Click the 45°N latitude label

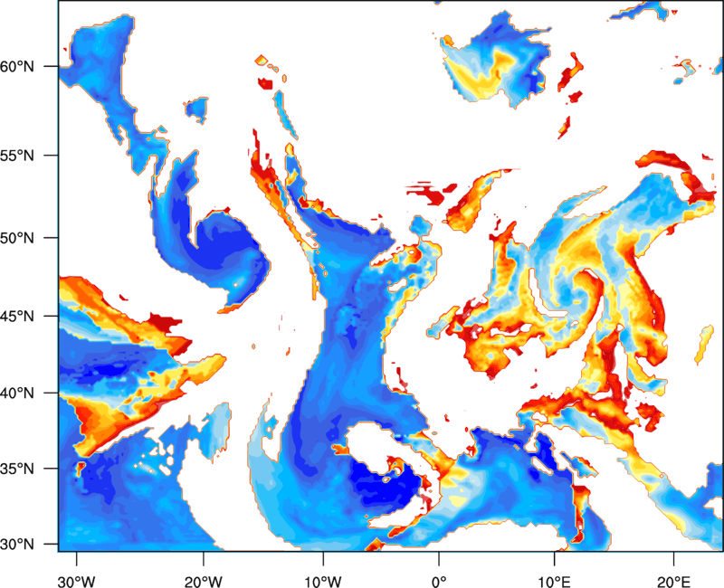coord(17,317)
